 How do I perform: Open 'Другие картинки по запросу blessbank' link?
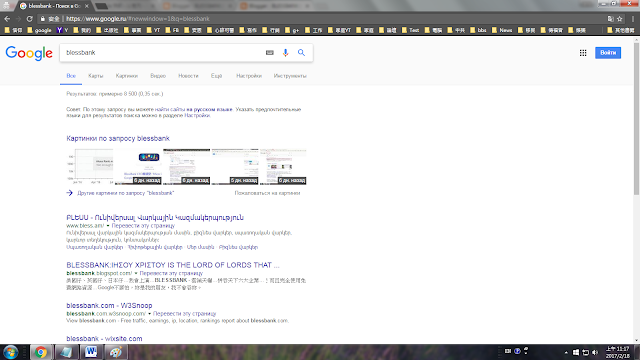click(x=125, y=193)
